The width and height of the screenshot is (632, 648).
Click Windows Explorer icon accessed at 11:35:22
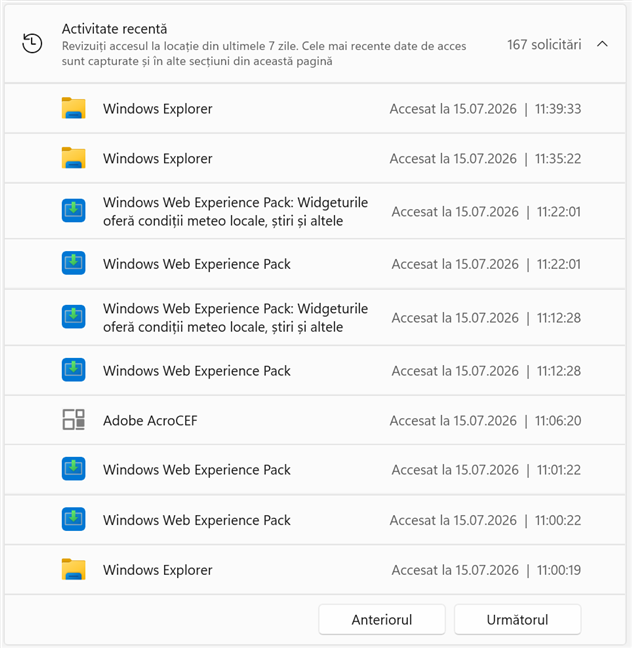click(x=74, y=158)
